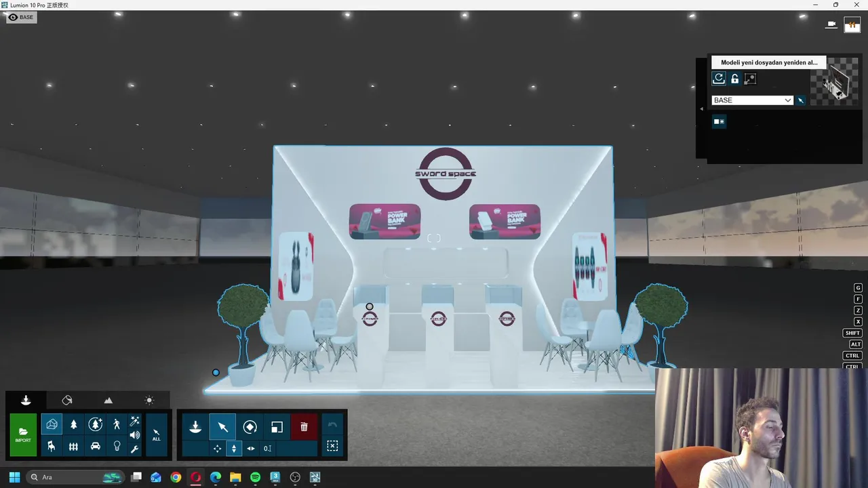
Task: Open the type-in coordinates option
Action: (x=268, y=448)
